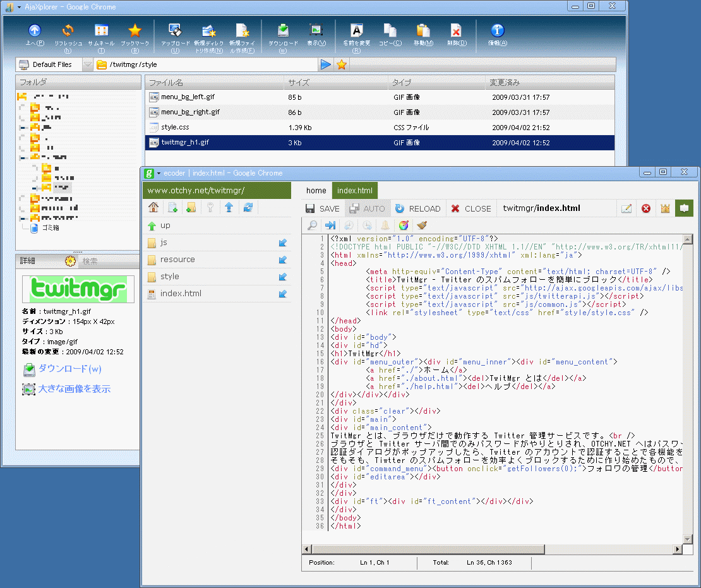Screen dimensions: 701x588
Task: Toggle AUTO save in ecoder
Action: [x=366, y=209]
